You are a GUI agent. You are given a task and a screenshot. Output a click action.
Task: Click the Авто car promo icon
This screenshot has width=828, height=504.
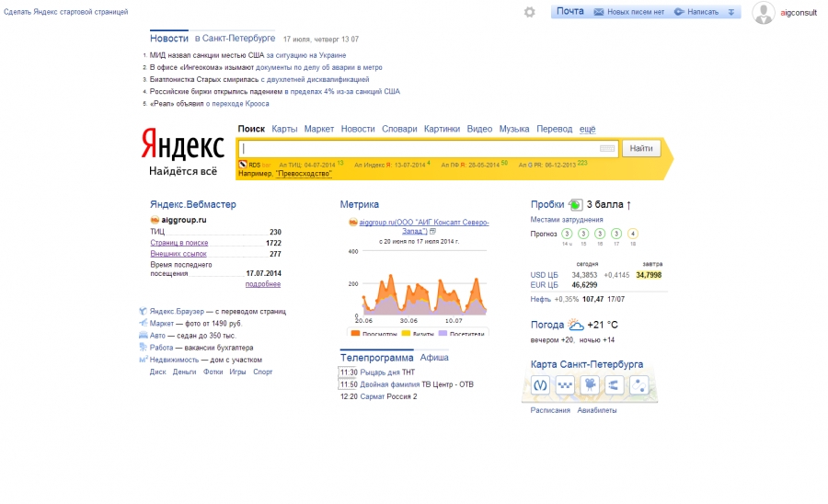click(144, 335)
